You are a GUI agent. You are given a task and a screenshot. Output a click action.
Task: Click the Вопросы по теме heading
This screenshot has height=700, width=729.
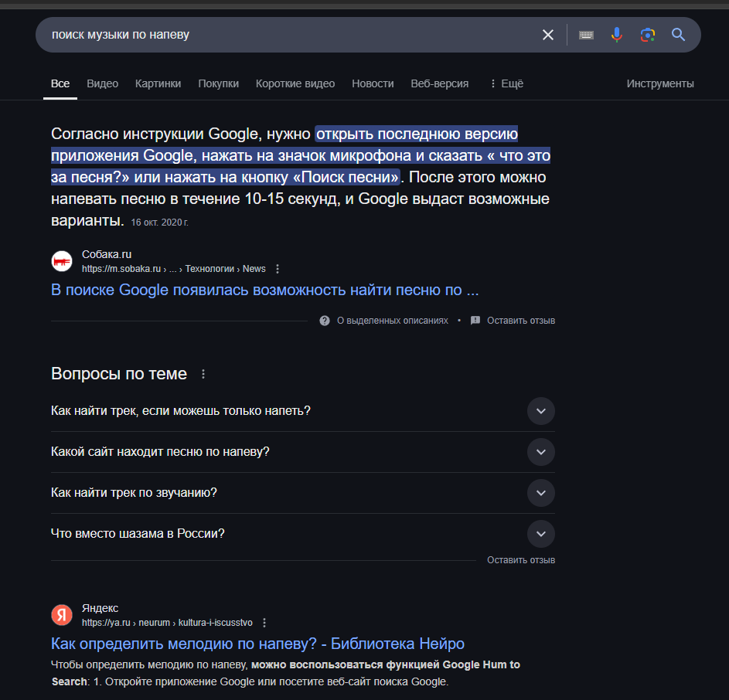click(x=119, y=374)
